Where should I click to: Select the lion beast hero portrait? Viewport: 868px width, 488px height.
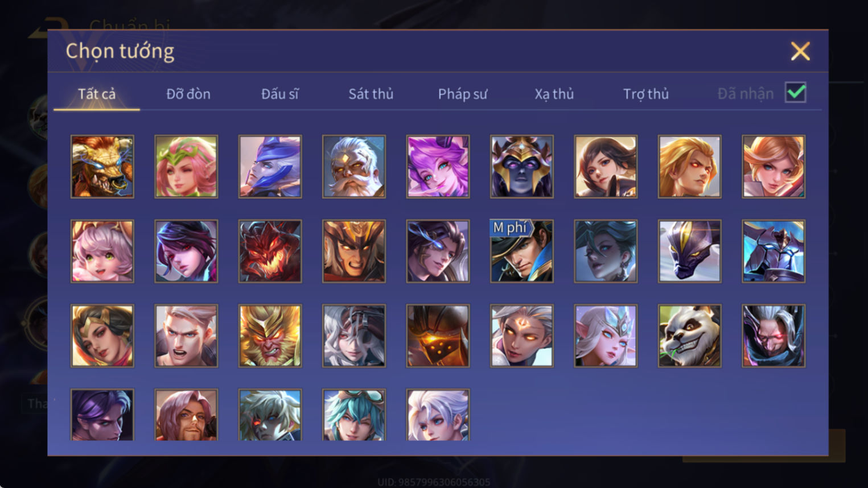coord(102,167)
